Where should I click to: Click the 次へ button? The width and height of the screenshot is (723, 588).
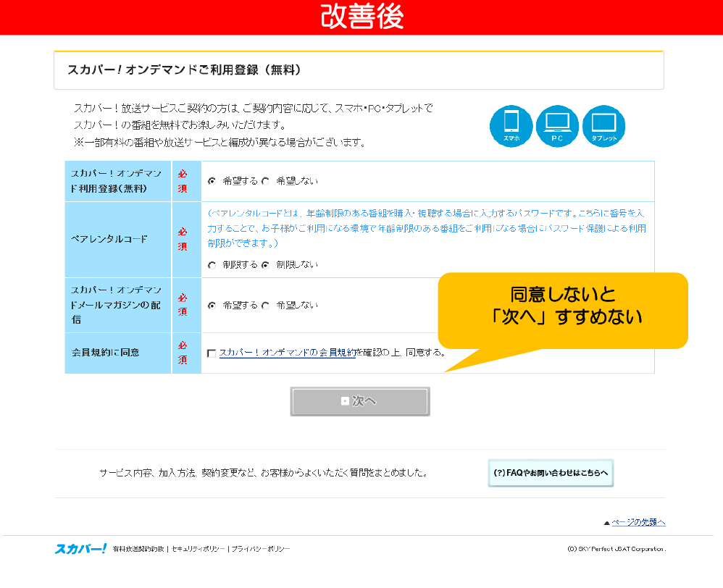[360, 401]
